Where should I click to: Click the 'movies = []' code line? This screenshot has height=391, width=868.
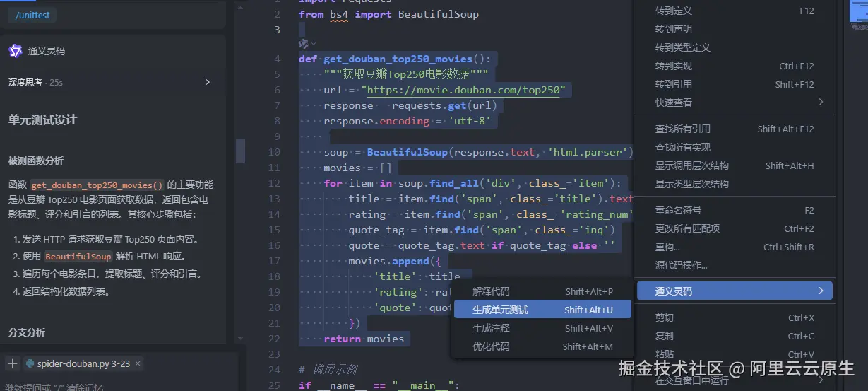(357, 168)
